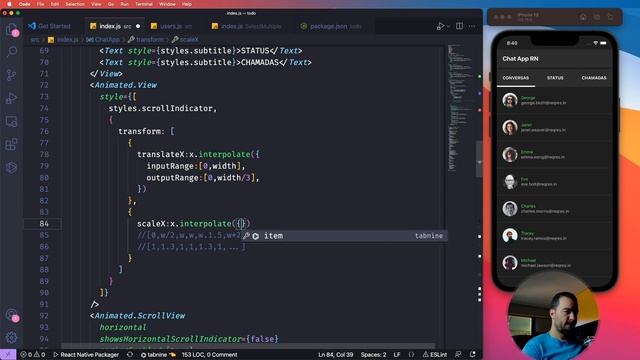
Task: Open the Selection menu
Action: pyautogui.click(x=75, y=4)
